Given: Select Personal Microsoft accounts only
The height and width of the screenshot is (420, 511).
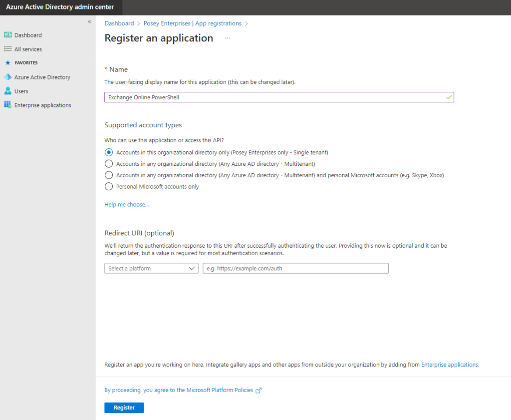Looking at the screenshot, I should click(x=109, y=186).
